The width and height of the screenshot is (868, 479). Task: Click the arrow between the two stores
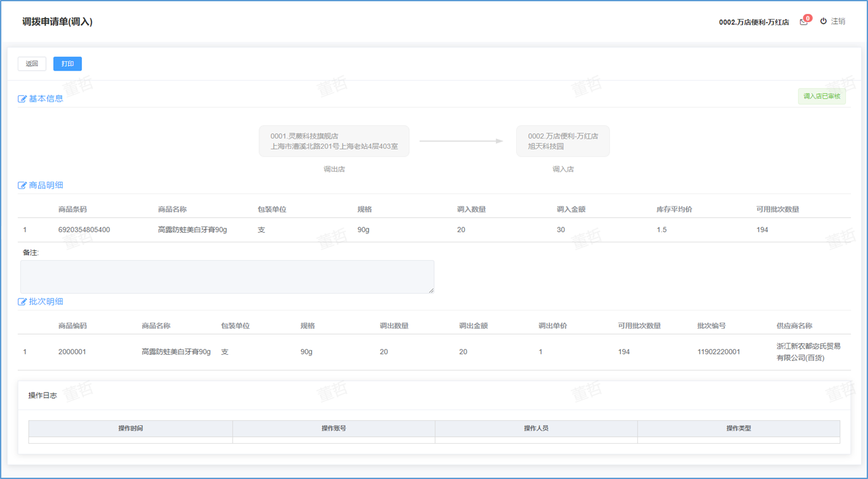click(x=461, y=141)
